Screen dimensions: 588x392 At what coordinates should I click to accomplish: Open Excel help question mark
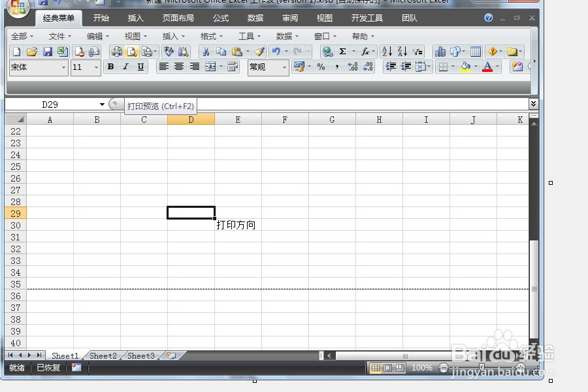coord(488,18)
